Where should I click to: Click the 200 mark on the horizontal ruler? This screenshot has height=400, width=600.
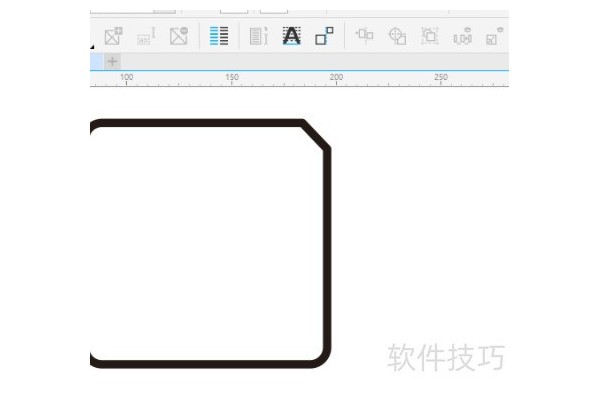pyautogui.click(x=336, y=77)
